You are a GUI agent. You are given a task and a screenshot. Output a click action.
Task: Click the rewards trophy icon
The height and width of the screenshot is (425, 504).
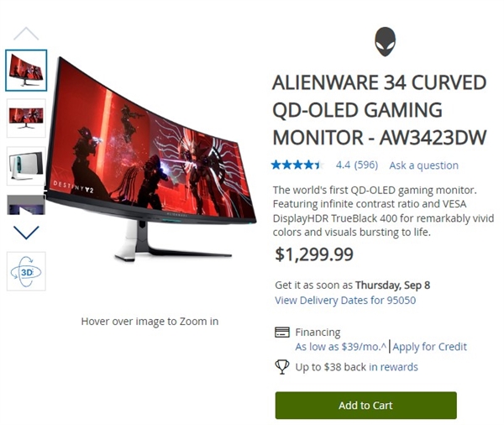tap(282, 367)
